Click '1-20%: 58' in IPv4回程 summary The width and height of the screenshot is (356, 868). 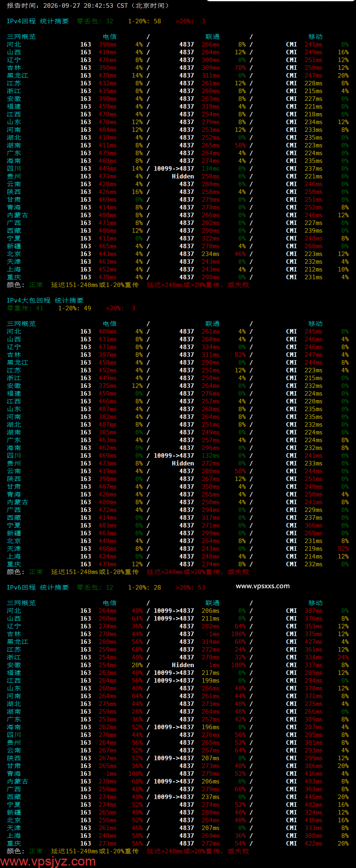click(x=145, y=21)
